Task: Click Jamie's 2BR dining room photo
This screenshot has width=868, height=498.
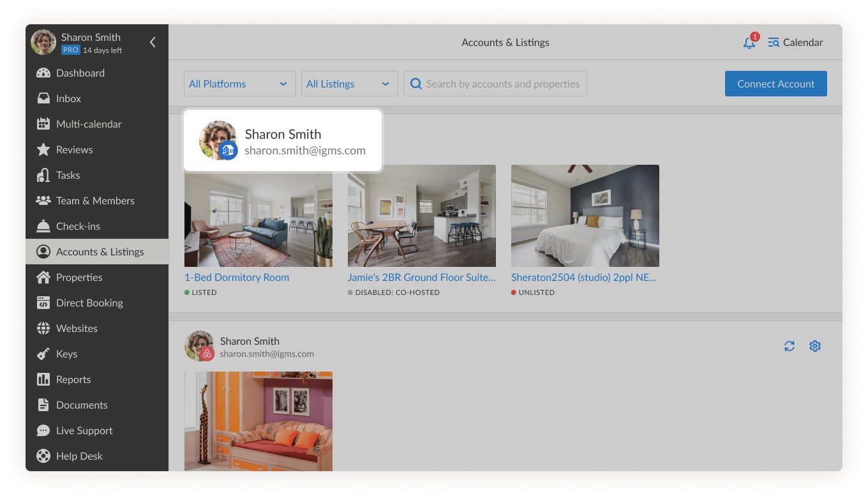Action: point(422,216)
